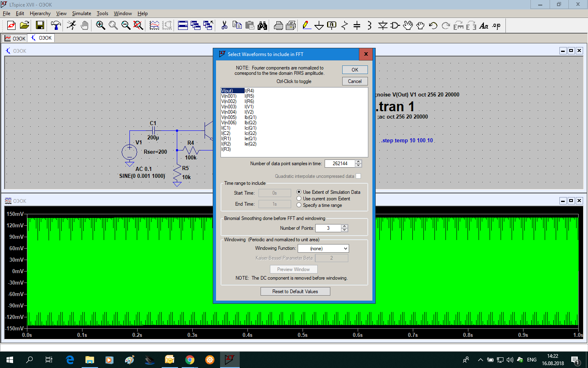Click the copy toolbar icon
The height and width of the screenshot is (368, 588).
[237, 25]
